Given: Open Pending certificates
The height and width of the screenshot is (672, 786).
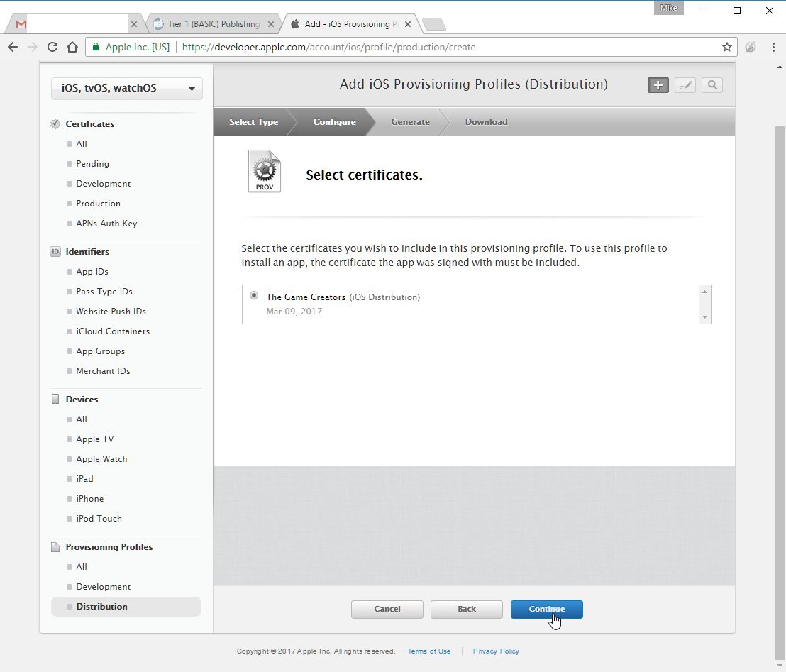Looking at the screenshot, I should (x=92, y=164).
